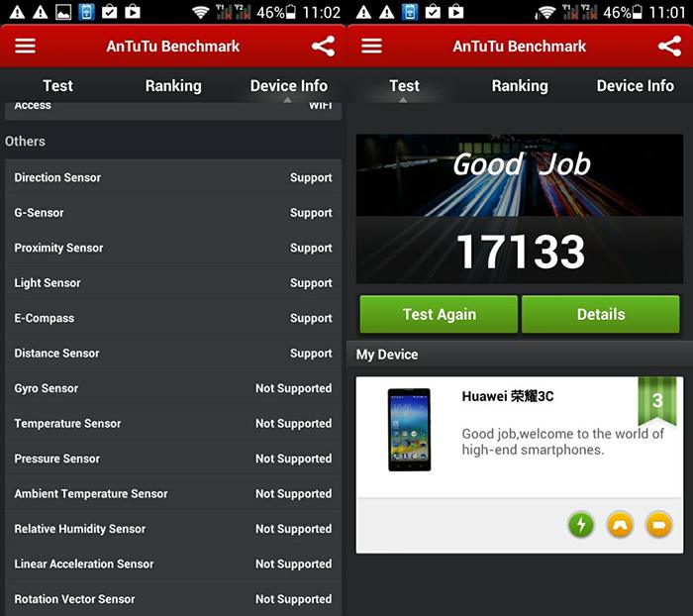This screenshot has height=616, width=693.
Task: Select the Ambient Temperature Sensor row
Action: pos(173,494)
